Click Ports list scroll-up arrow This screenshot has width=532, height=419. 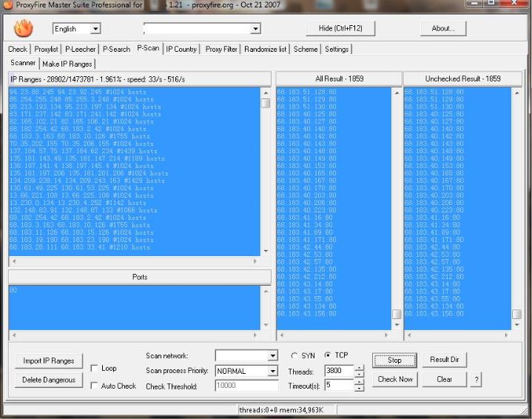(266, 291)
